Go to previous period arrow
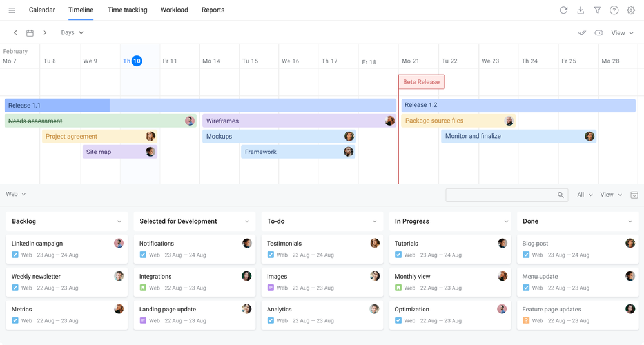Viewport: 644px width, 345px height. (x=15, y=32)
